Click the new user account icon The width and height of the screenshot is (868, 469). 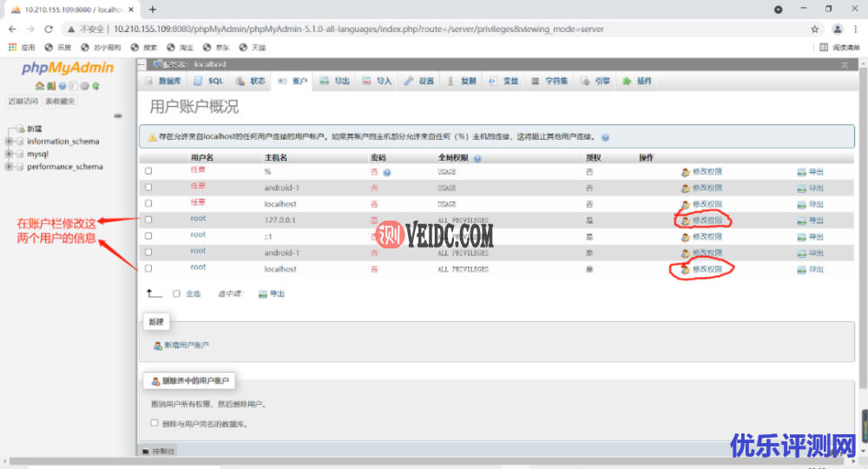(158, 346)
